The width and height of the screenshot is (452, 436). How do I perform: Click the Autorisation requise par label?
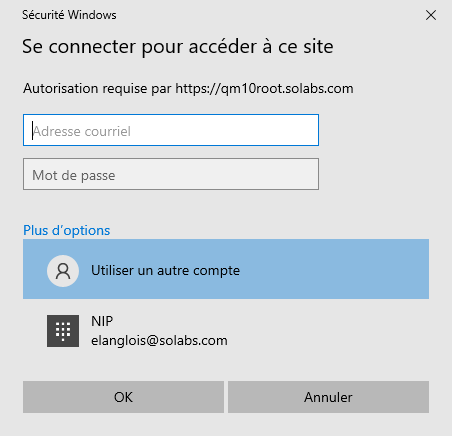coord(97,89)
